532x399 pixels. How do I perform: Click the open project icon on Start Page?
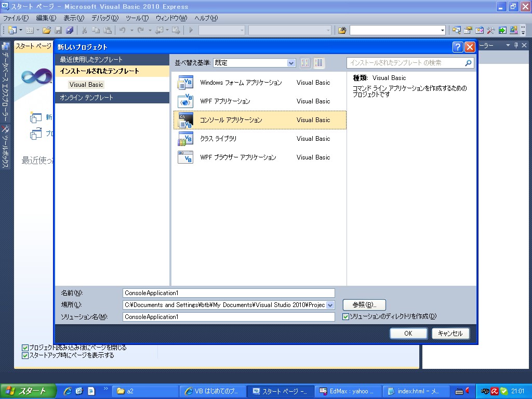click(36, 134)
